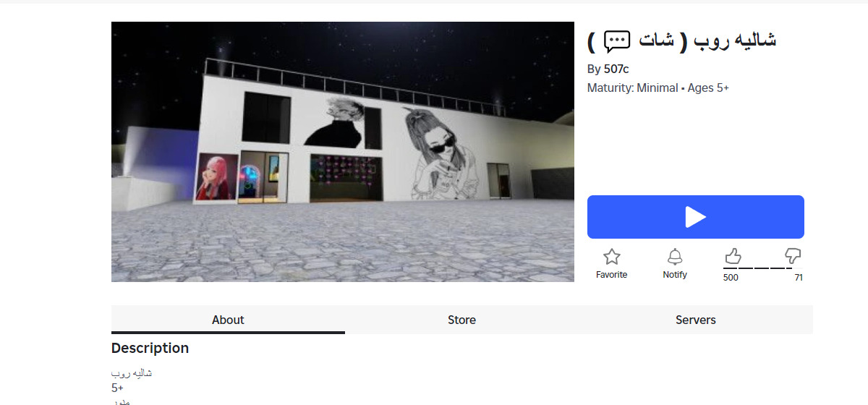This screenshot has width=868, height=405.
Task: Open the Store tab
Action: pos(461,320)
